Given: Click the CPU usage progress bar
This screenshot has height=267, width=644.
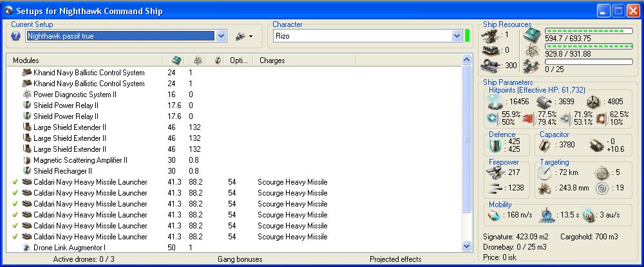Looking at the screenshot, I should click(x=589, y=31).
